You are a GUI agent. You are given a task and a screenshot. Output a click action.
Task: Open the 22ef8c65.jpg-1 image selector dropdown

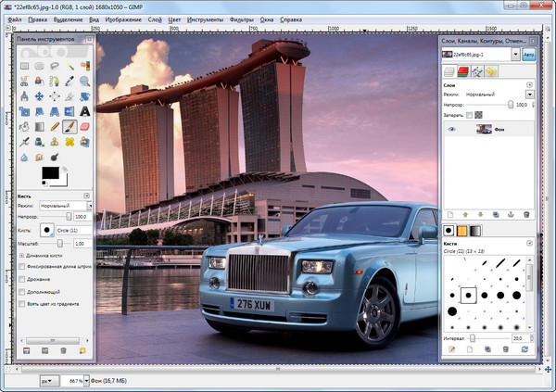514,55
